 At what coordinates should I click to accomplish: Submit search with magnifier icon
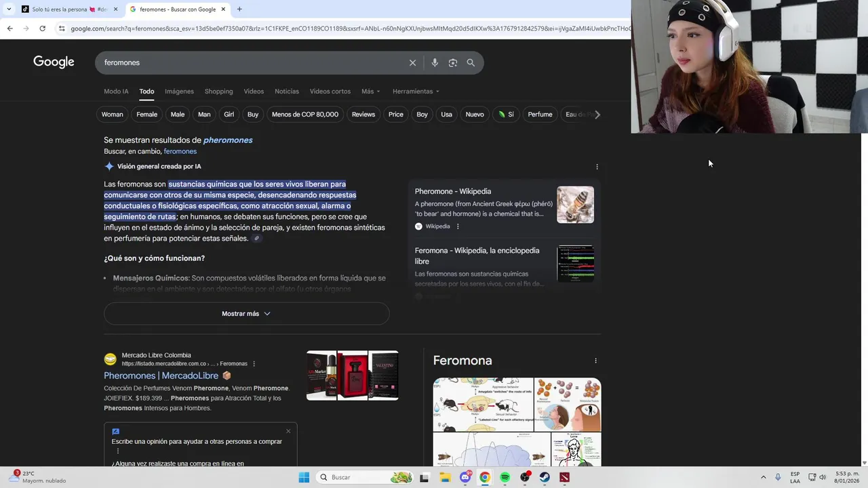click(471, 62)
